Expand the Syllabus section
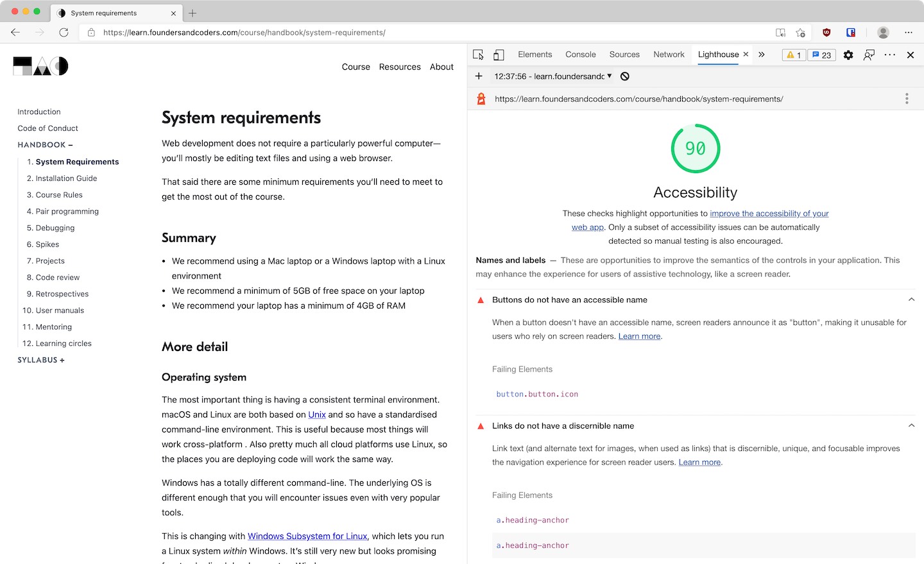This screenshot has height=564, width=924. point(41,360)
